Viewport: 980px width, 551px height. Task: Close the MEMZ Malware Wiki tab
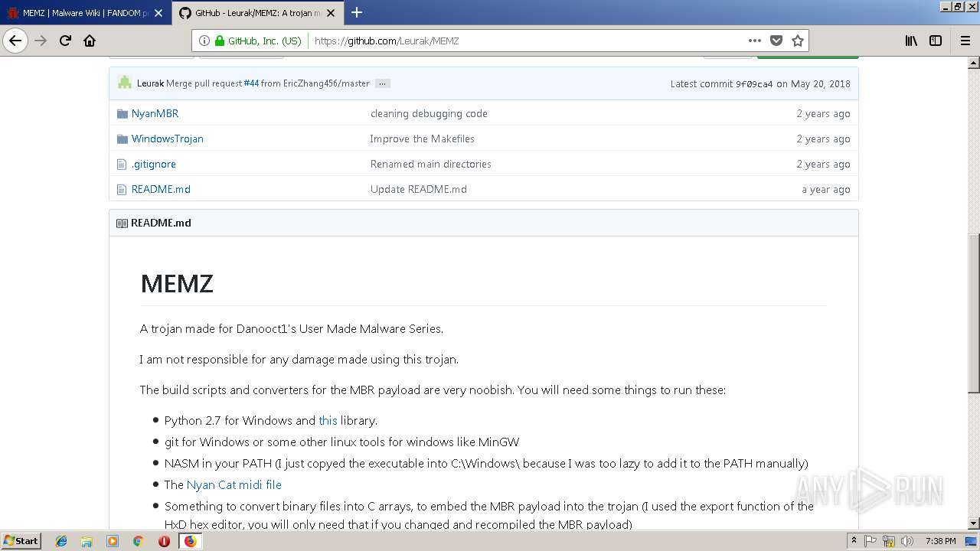coord(158,13)
